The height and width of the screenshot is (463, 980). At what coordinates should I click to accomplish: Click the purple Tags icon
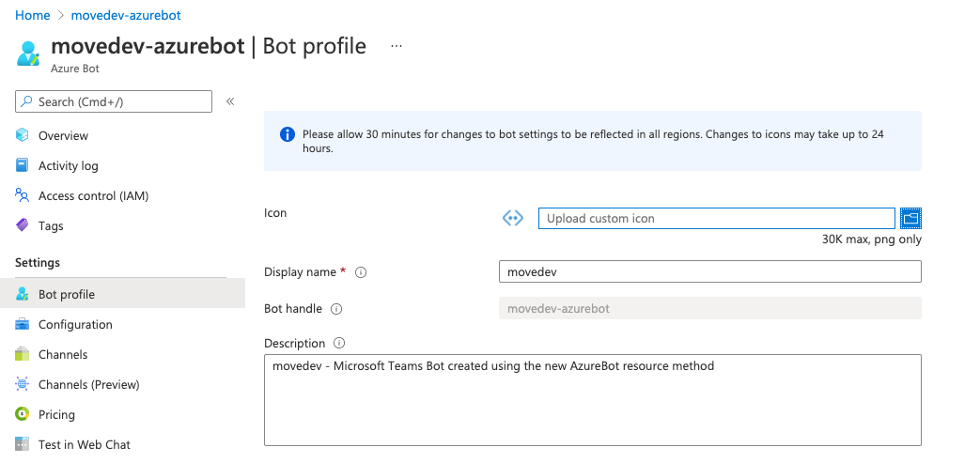click(22, 225)
